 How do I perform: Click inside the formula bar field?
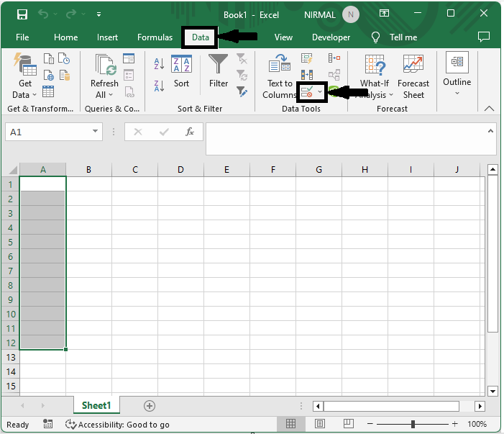(345, 138)
